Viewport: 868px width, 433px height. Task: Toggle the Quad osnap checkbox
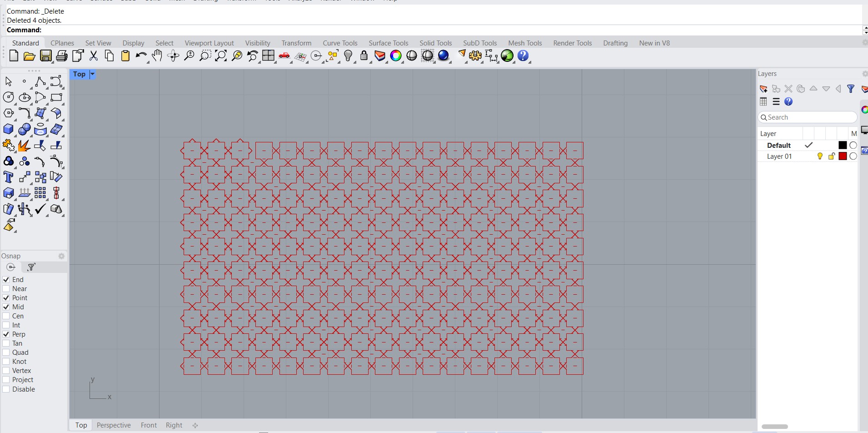click(6, 352)
